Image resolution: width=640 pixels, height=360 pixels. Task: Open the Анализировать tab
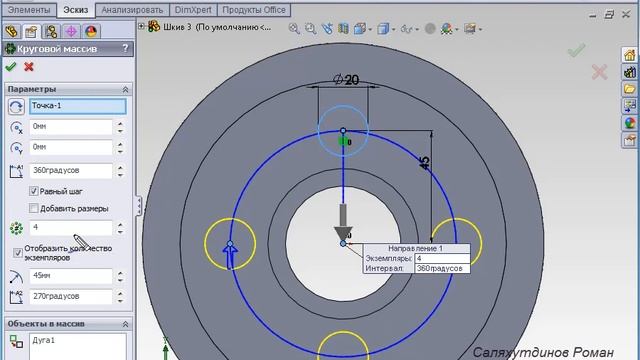tap(132, 10)
